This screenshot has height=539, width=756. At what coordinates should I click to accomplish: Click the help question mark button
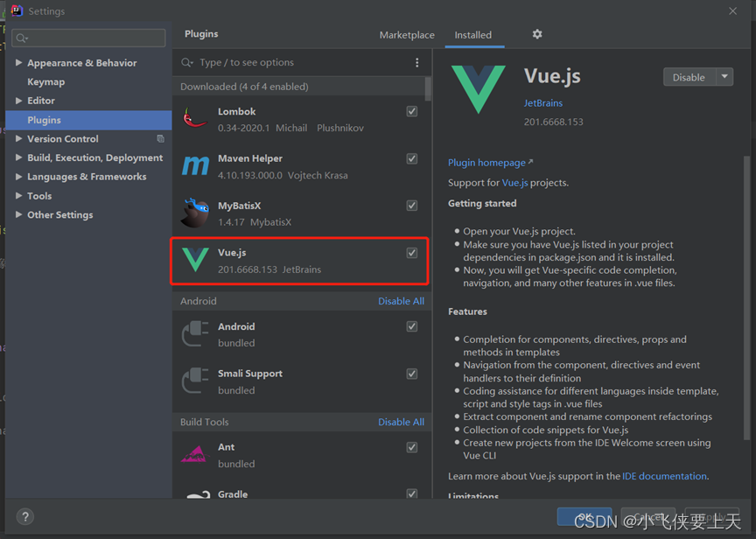tap(25, 517)
